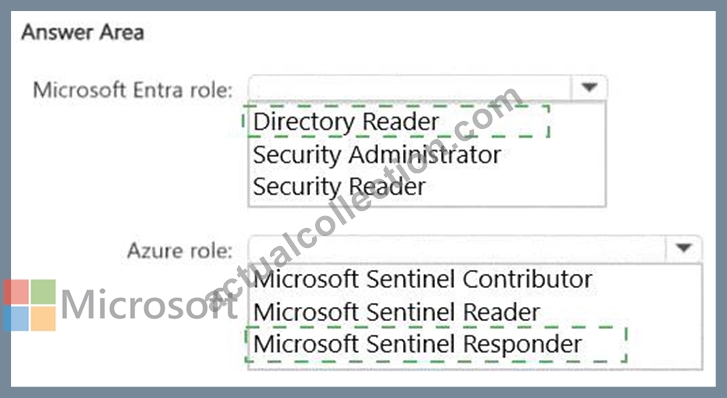Image resolution: width=727 pixels, height=398 pixels.
Task: Click the empty Azure role combo box field
Action: pyautogui.click(x=458, y=248)
